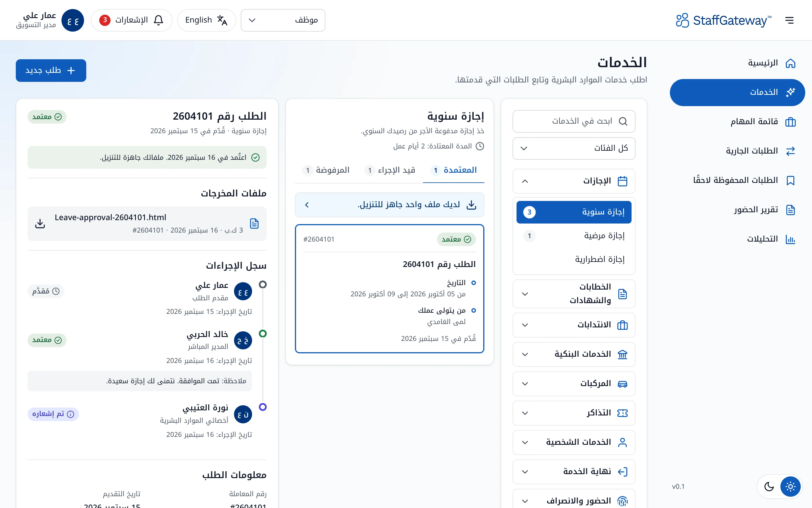This screenshot has width=812, height=508.
Task: Select إجازة مرضية in the services list
Action: [574, 236]
